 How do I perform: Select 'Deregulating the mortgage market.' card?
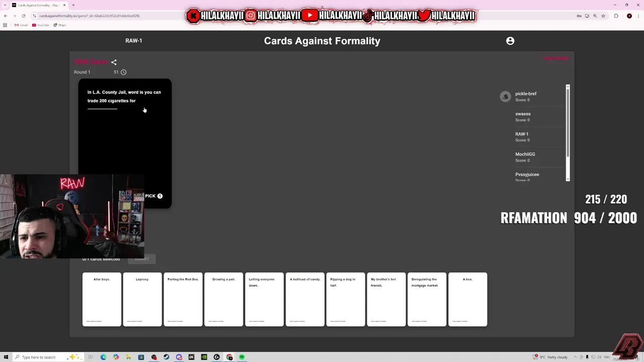coord(427,300)
